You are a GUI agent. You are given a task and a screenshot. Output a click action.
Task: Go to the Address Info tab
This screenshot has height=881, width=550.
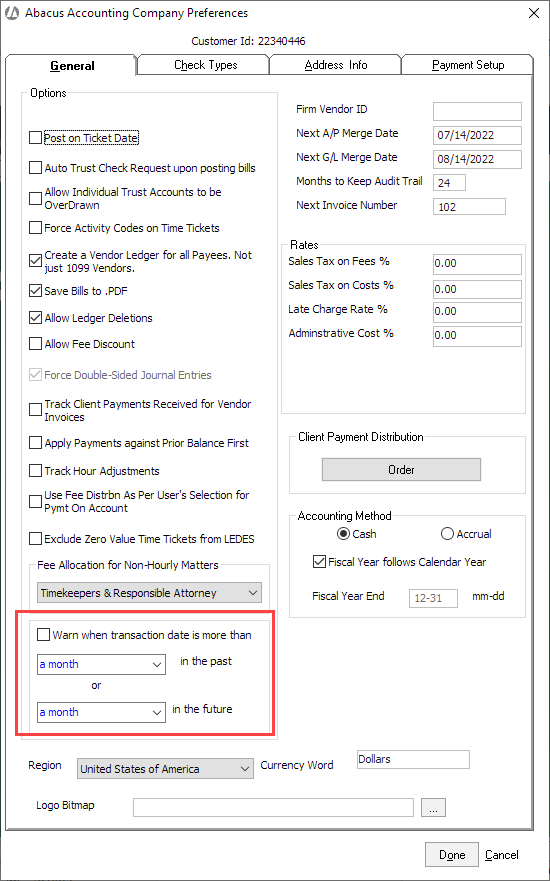coord(336,65)
